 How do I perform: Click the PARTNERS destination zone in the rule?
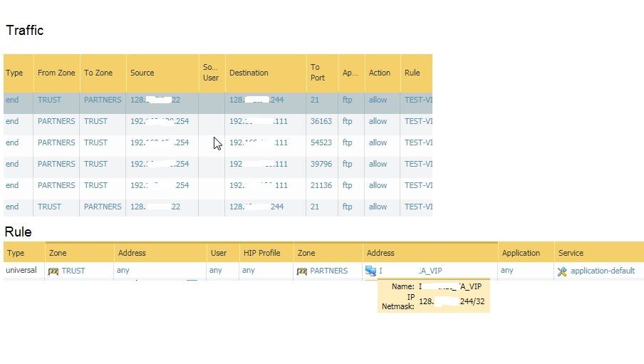tap(328, 271)
